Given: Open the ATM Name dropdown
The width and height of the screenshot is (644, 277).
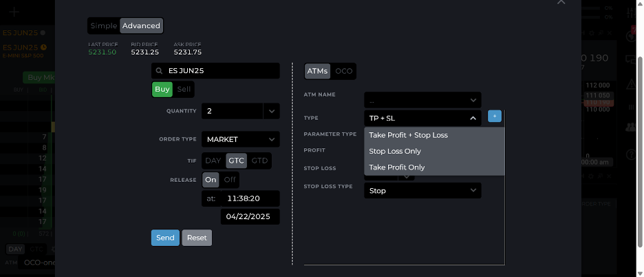Looking at the screenshot, I should pyautogui.click(x=422, y=100).
